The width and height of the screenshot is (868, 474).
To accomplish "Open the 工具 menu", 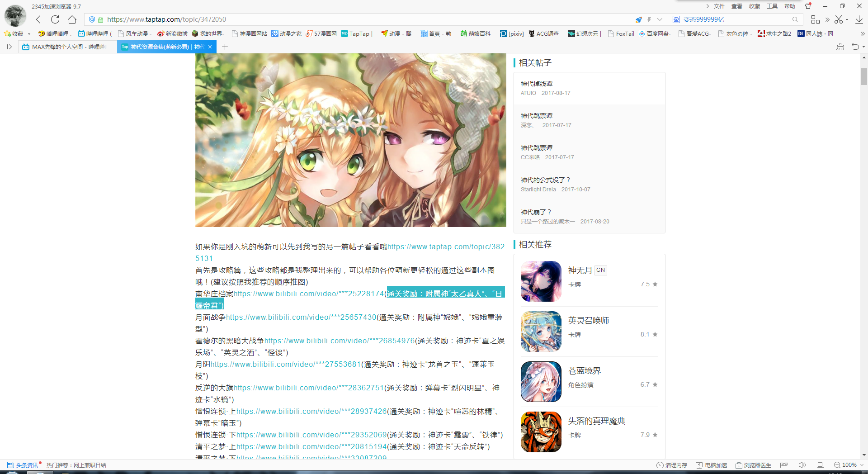I will 772,6.
